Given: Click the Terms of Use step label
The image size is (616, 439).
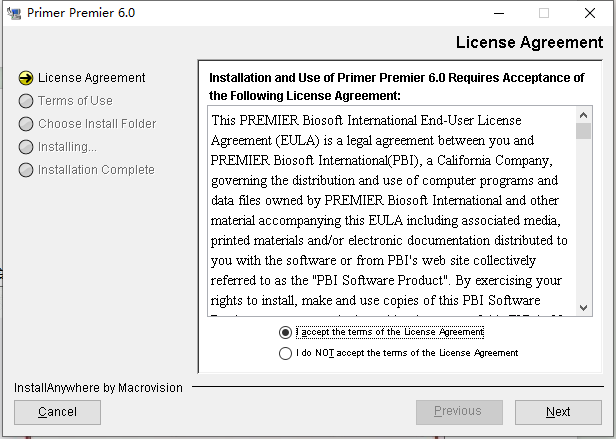Looking at the screenshot, I should click(75, 101).
